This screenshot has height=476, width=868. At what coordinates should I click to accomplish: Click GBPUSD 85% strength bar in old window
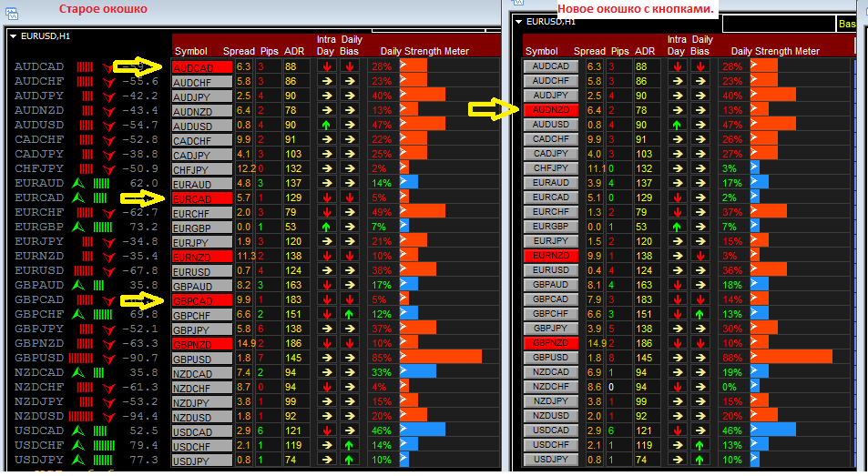pos(441,357)
